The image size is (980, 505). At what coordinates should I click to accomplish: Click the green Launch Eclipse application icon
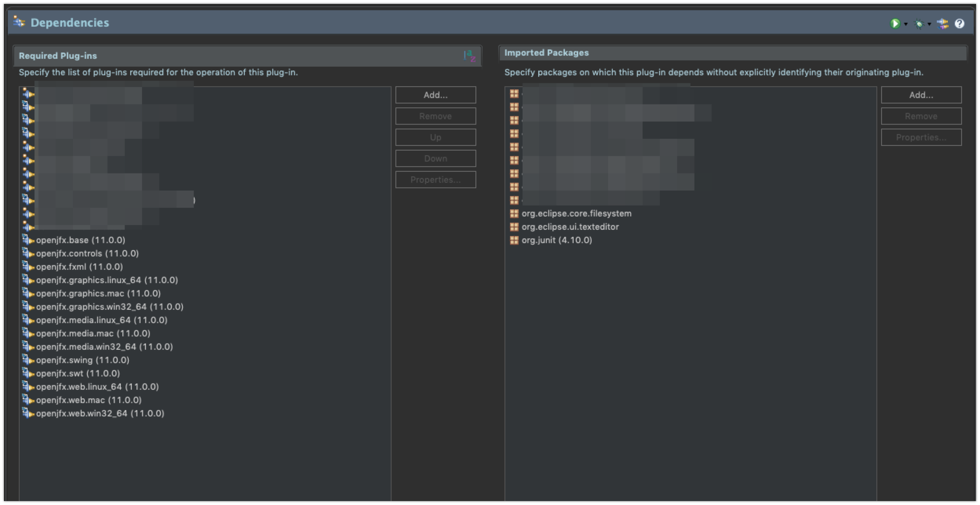[895, 24]
